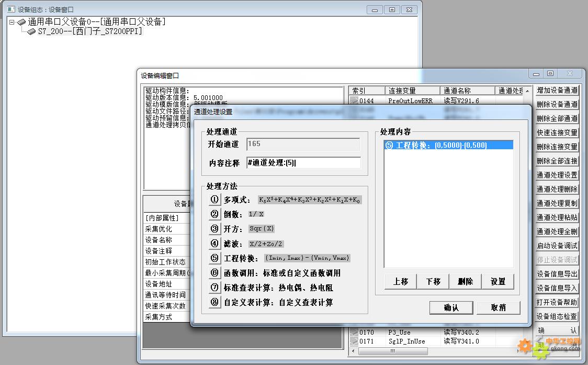Click the ⑥ function call button
Viewport: 588px width, 365px height.
214,273
